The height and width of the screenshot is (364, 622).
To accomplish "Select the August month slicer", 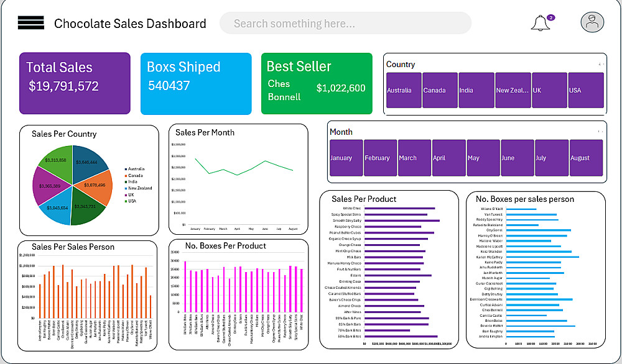I will tap(586, 158).
